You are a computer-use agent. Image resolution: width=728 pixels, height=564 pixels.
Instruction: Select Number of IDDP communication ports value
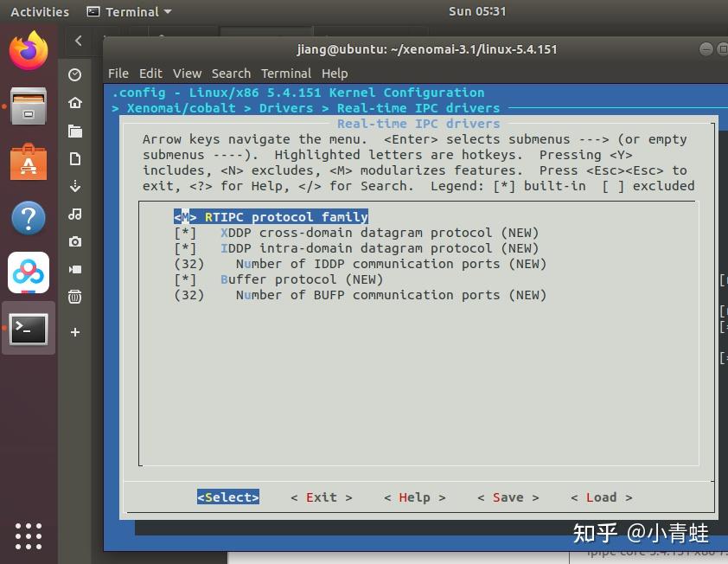click(188, 264)
